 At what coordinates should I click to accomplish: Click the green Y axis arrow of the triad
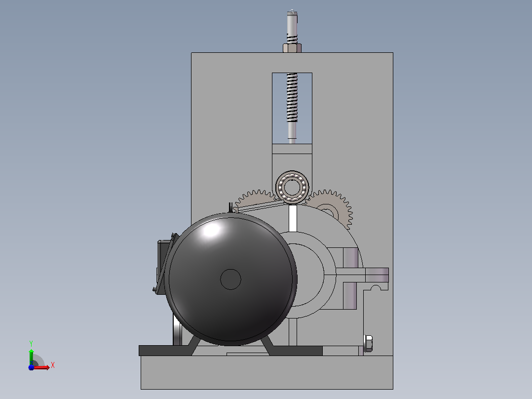click(x=31, y=357)
